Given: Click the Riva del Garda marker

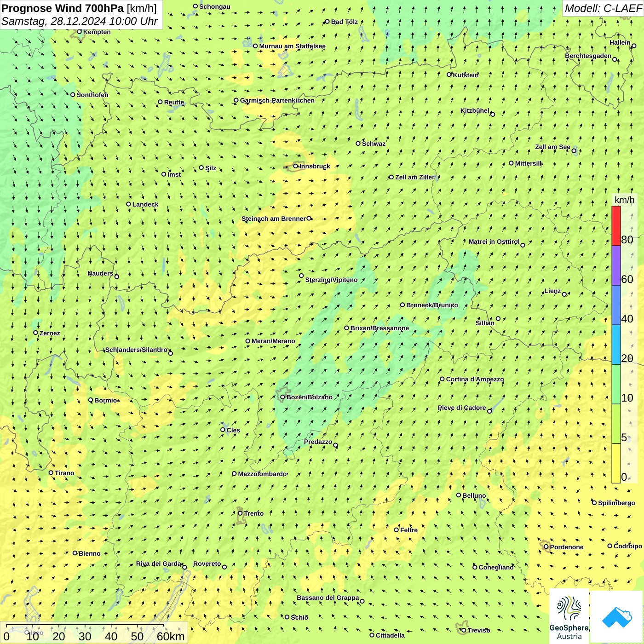Looking at the screenshot, I should [x=185, y=567].
